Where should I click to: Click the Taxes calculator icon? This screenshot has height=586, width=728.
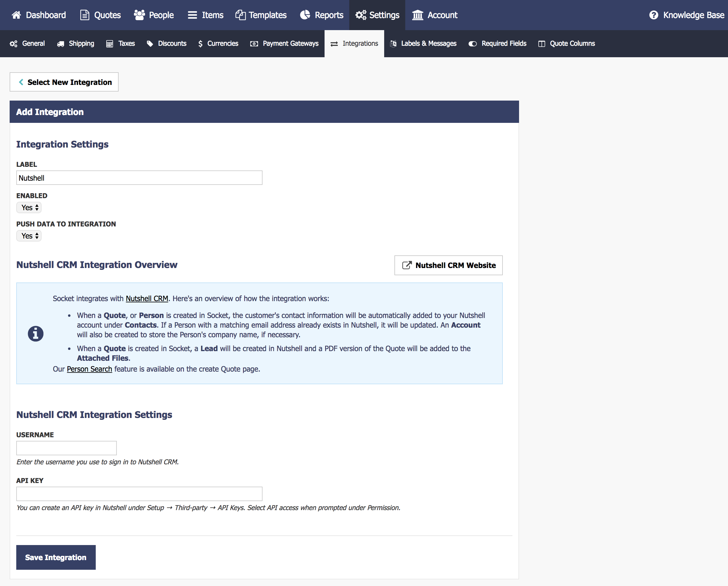pyautogui.click(x=109, y=44)
